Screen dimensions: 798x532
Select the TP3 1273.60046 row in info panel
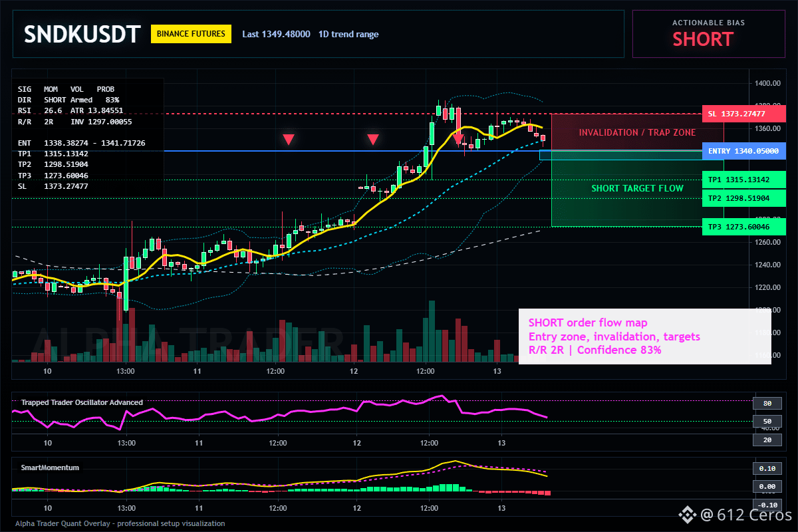[53, 176]
